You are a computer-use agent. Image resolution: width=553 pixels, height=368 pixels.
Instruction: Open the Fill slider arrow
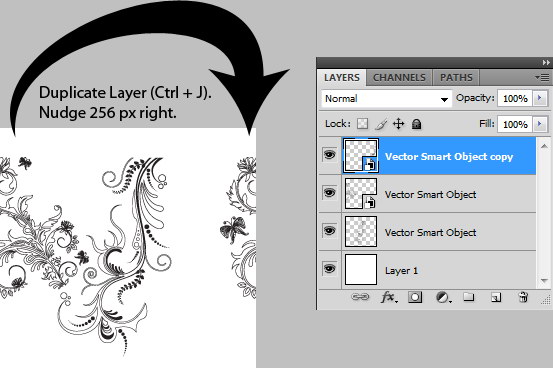540,124
